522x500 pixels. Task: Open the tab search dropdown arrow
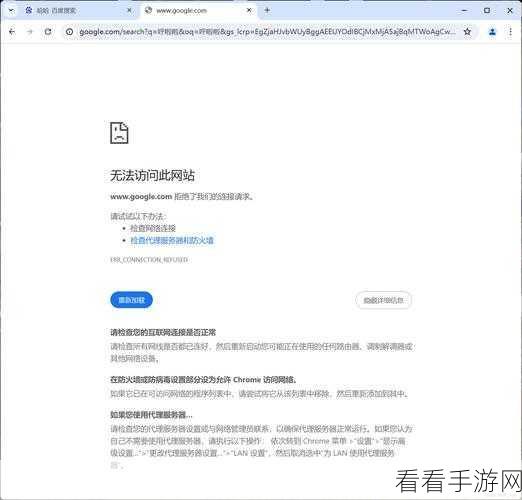coord(11,11)
